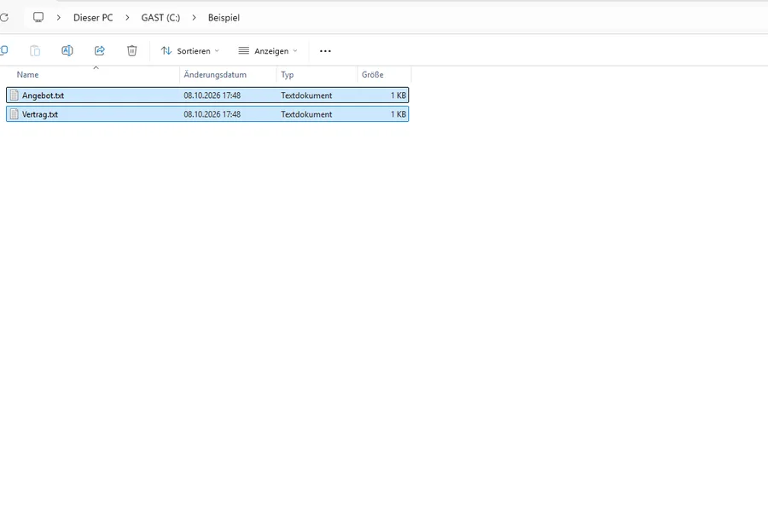Sort by the Größe column header
Image resolution: width=768 pixels, height=532 pixels.
372,74
